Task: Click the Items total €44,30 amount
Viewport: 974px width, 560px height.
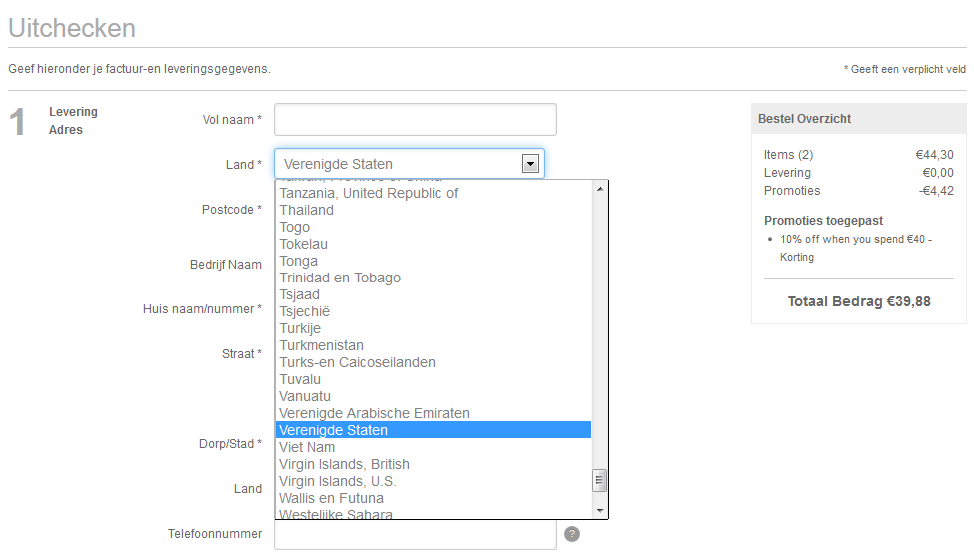Action: coord(934,155)
